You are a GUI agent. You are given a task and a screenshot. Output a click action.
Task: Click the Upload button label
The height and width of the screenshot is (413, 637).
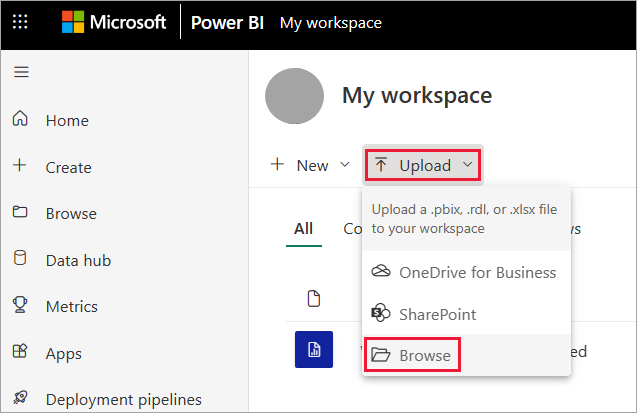tap(425, 165)
